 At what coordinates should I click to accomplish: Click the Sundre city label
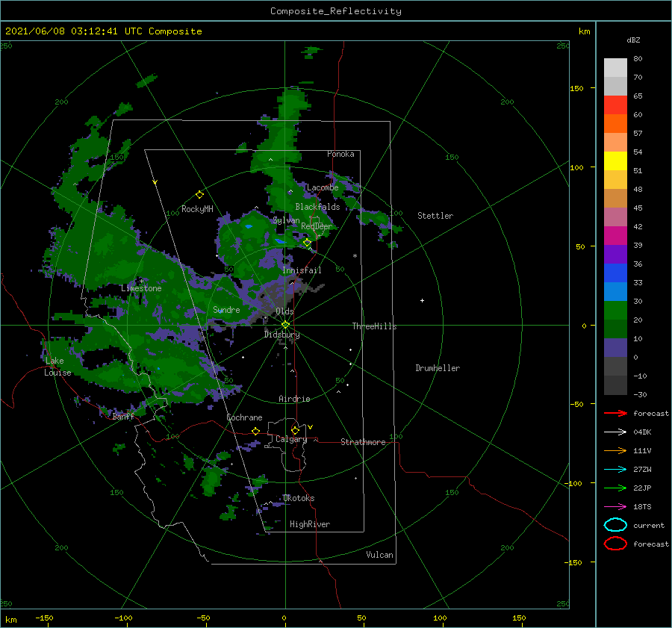point(226,309)
